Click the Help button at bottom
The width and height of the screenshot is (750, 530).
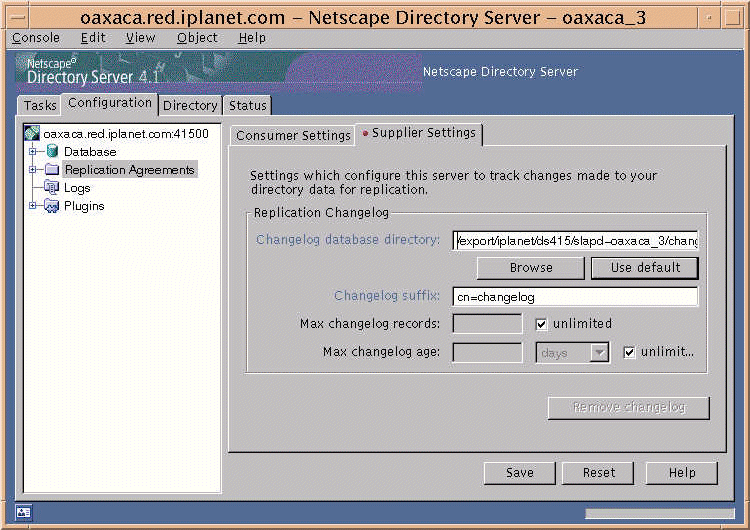point(682,473)
